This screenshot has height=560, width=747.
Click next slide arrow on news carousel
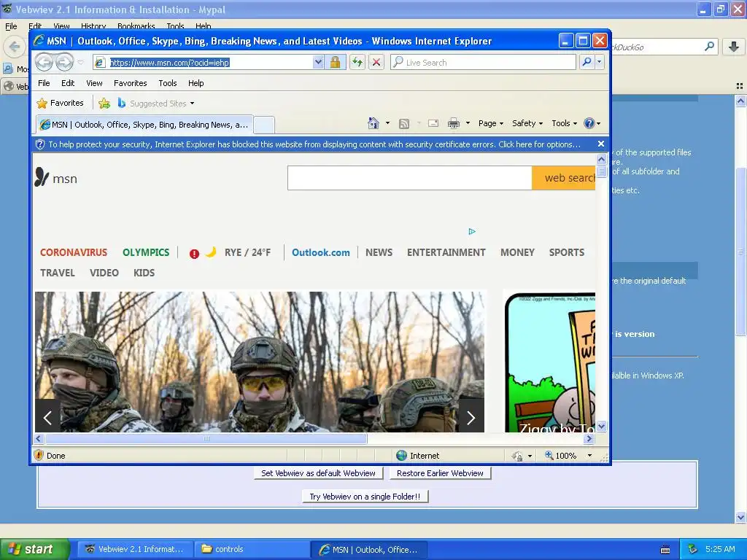[471, 416]
